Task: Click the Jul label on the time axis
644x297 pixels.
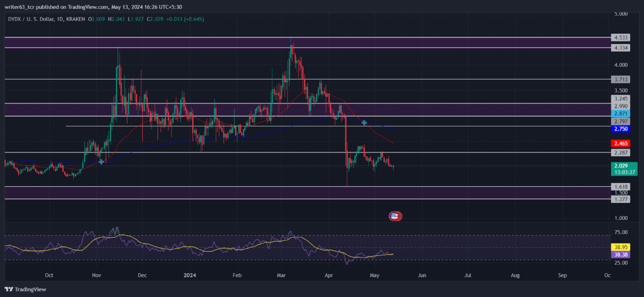Action: tap(468, 275)
